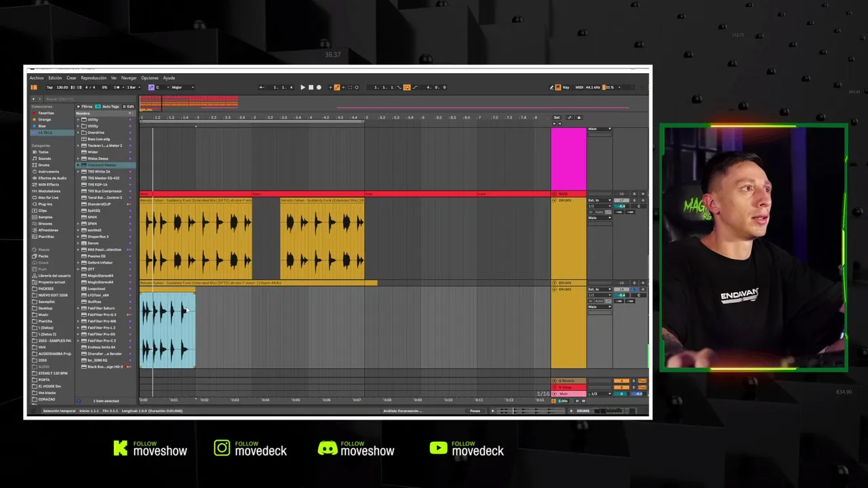The height and width of the screenshot is (488, 868).
Task: Toggle Draw Mode pencil icon
Action: [x=551, y=87]
